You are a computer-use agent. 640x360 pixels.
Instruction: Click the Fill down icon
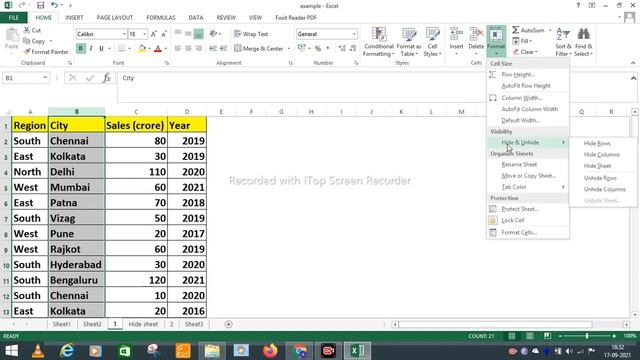(516, 41)
